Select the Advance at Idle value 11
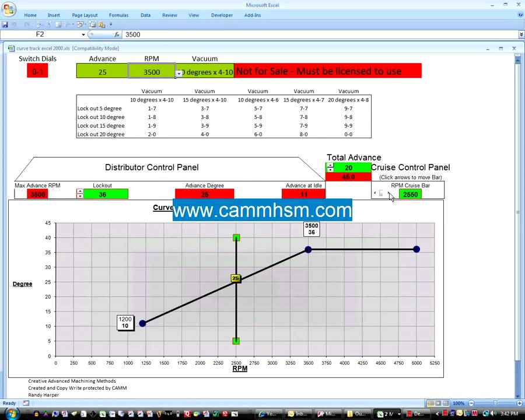The width and height of the screenshot is (525, 420). [304, 194]
